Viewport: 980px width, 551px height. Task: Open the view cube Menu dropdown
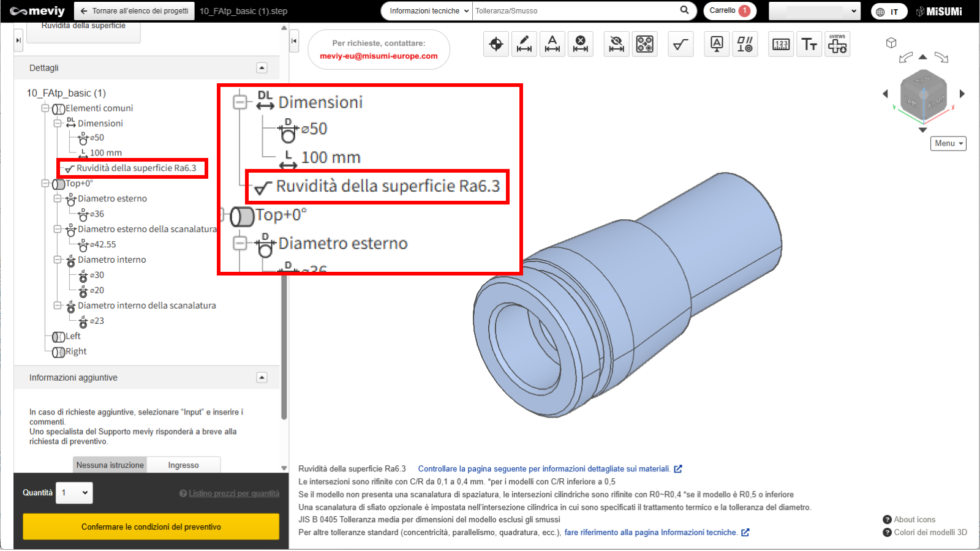(x=949, y=143)
